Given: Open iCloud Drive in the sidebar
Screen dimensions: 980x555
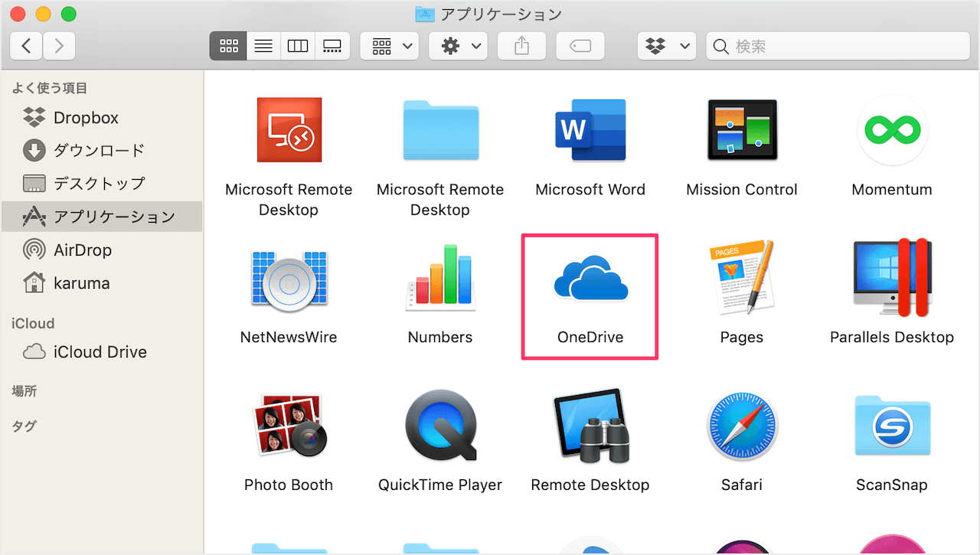Looking at the screenshot, I should (102, 352).
